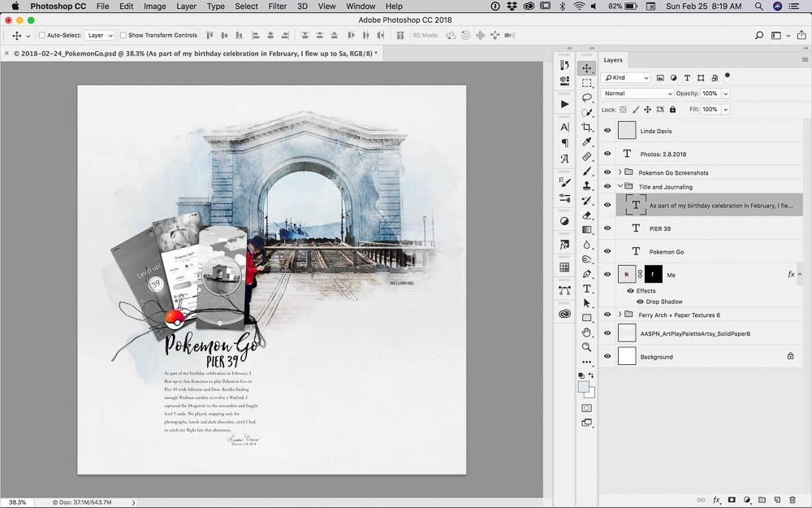Image resolution: width=812 pixels, height=508 pixels.
Task: Hide the PIER 39 text layer
Action: click(x=607, y=228)
